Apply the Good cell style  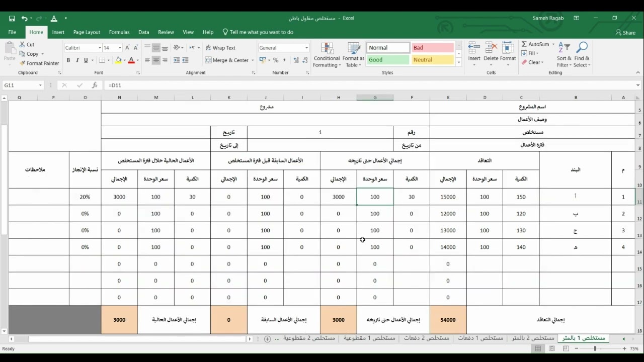[388, 60]
